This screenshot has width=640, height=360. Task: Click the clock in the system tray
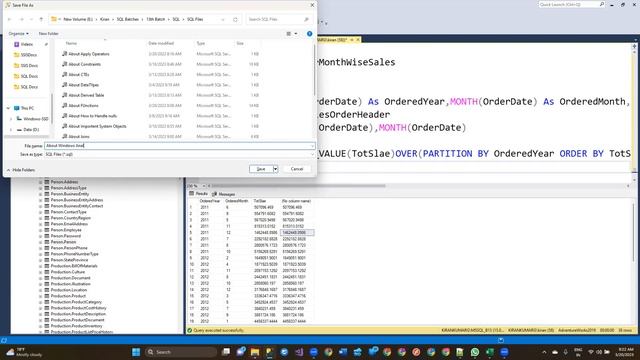[x=624, y=352]
